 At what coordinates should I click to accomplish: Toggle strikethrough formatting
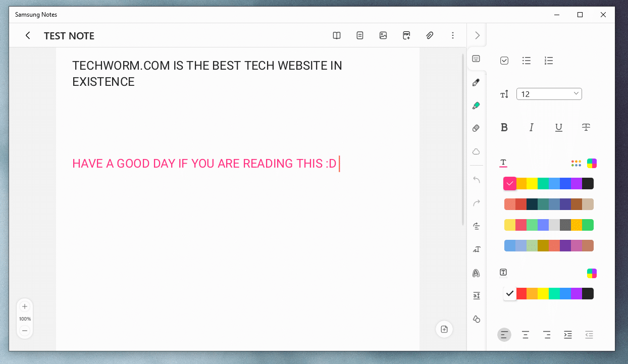586,127
